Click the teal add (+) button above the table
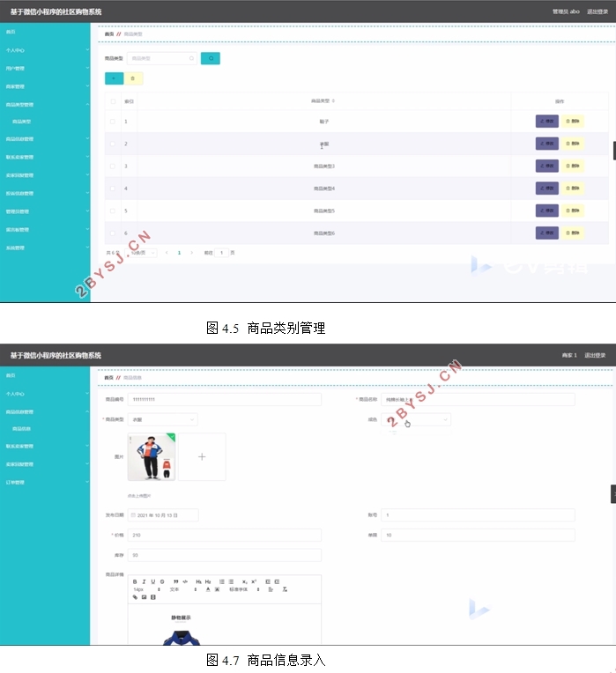This screenshot has height=673, width=616. click(114, 78)
